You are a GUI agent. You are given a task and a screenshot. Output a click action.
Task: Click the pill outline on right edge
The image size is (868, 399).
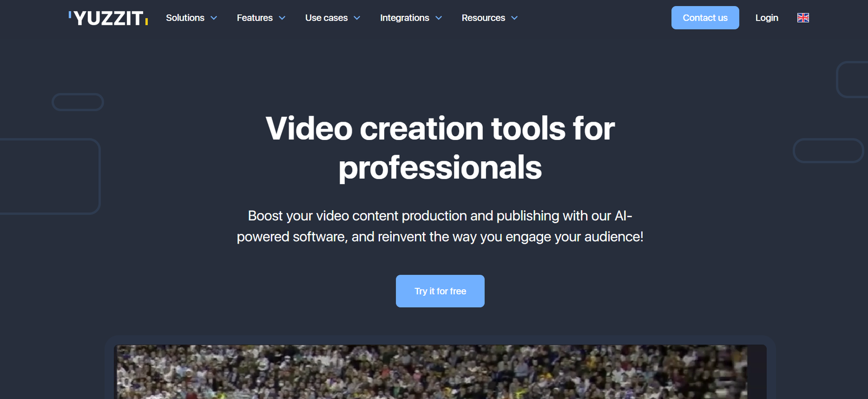tap(828, 151)
